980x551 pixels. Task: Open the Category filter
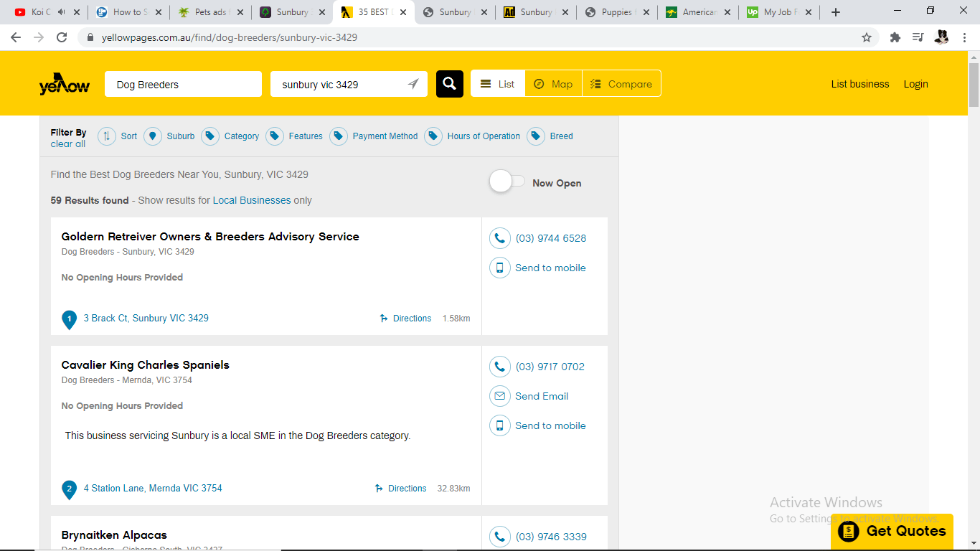click(x=230, y=136)
